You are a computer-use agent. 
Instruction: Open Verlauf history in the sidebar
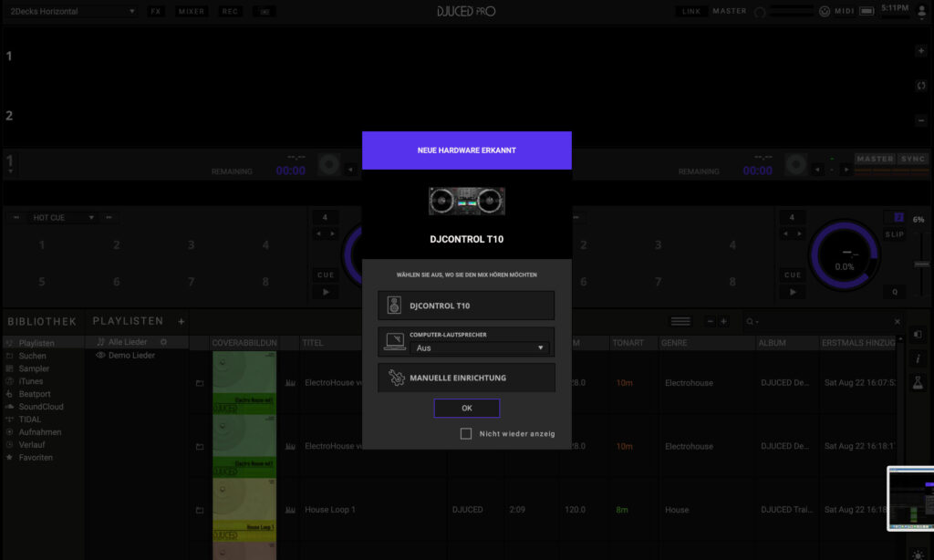coord(32,445)
